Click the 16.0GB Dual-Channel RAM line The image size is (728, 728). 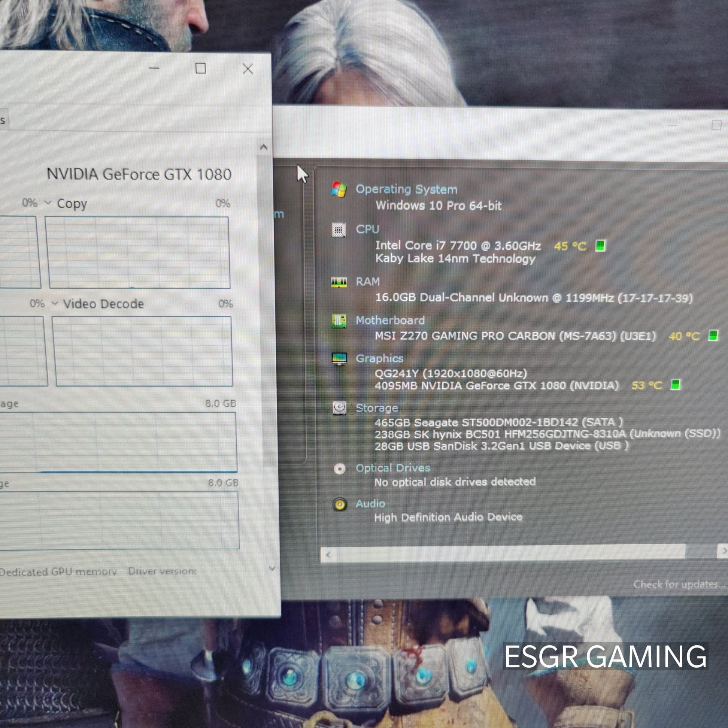point(534,298)
